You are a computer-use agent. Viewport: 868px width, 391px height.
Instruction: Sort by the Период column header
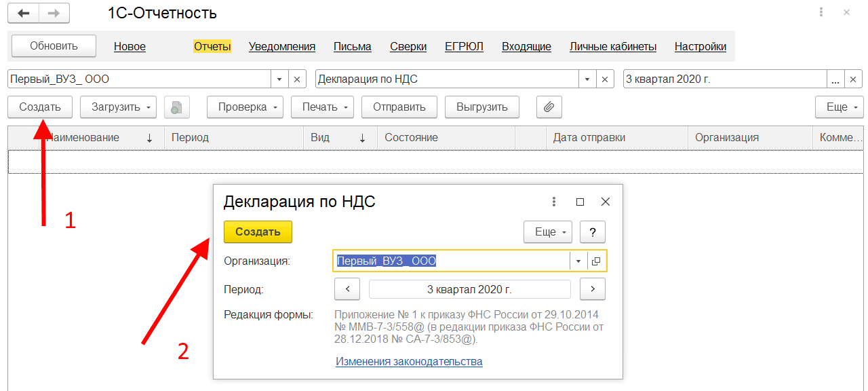pyautogui.click(x=233, y=137)
